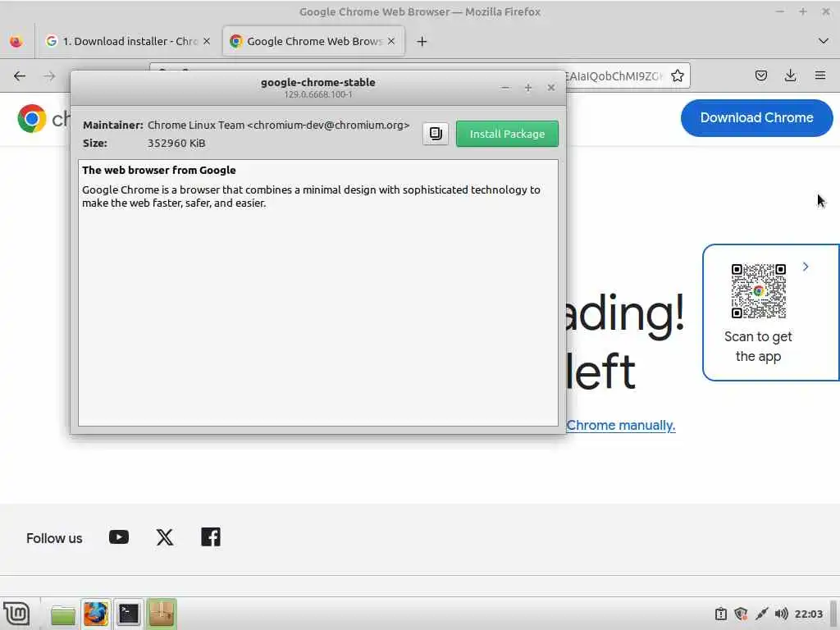The image size is (840, 630).
Task: Click the maintainer email chromium-dev@chromium.org
Action: (328, 125)
